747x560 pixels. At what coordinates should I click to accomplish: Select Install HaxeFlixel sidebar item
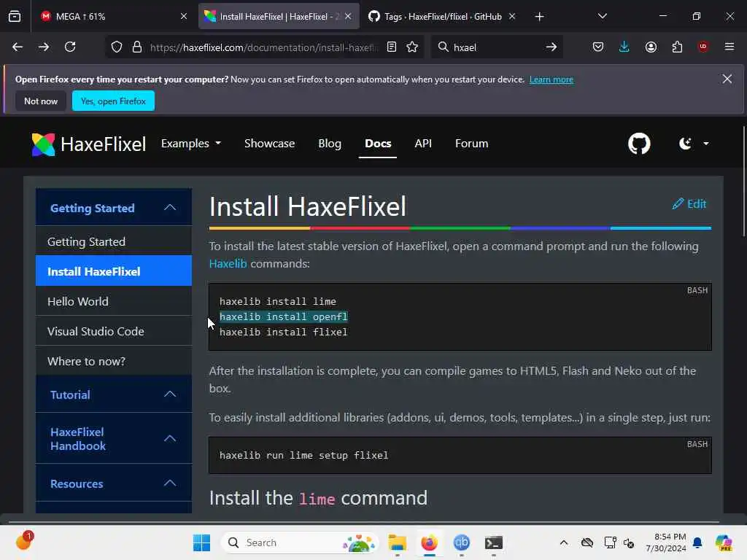pyautogui.click(x=114, y=271)
